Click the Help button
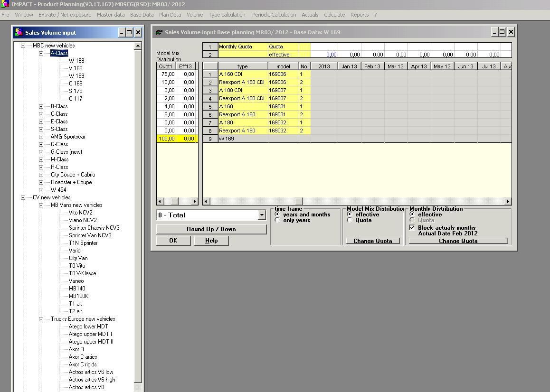Screen dimensions: 550x392 (211, 241)
